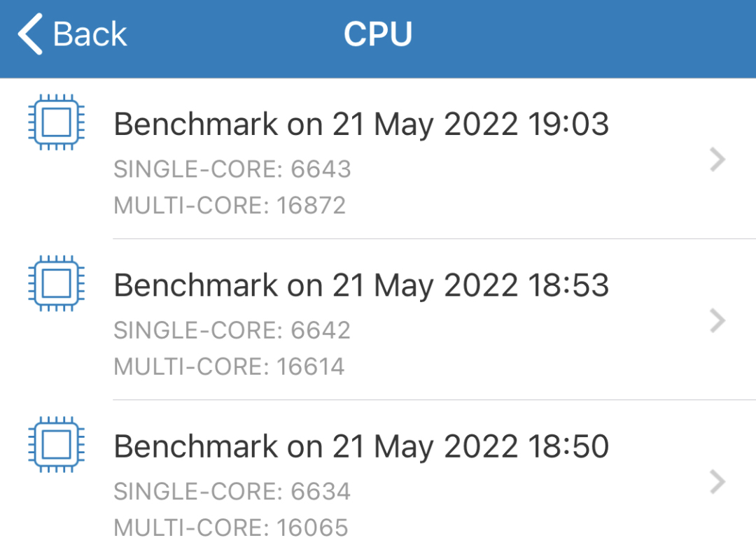Select the MULTI-CORE: 16614 score line

click(229, 366)
